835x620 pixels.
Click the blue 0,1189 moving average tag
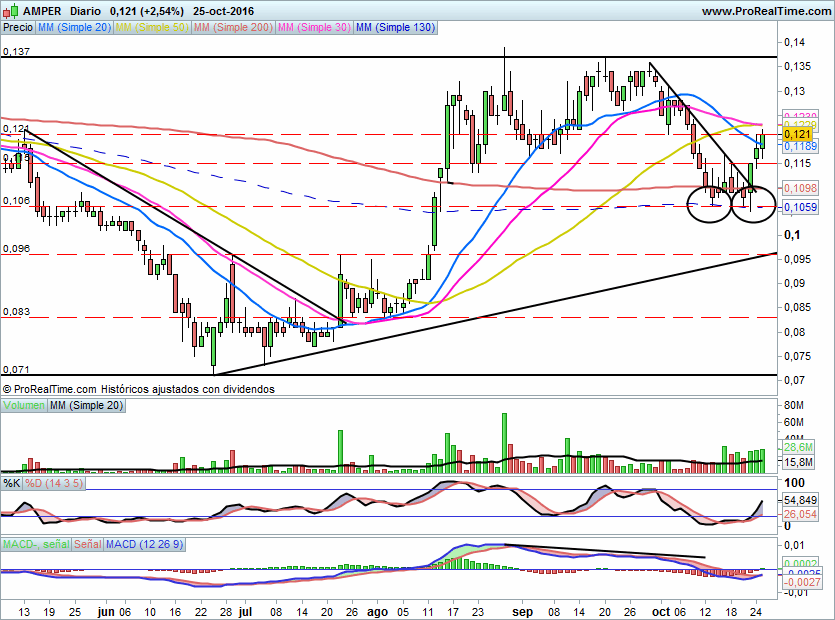[800, 146]
